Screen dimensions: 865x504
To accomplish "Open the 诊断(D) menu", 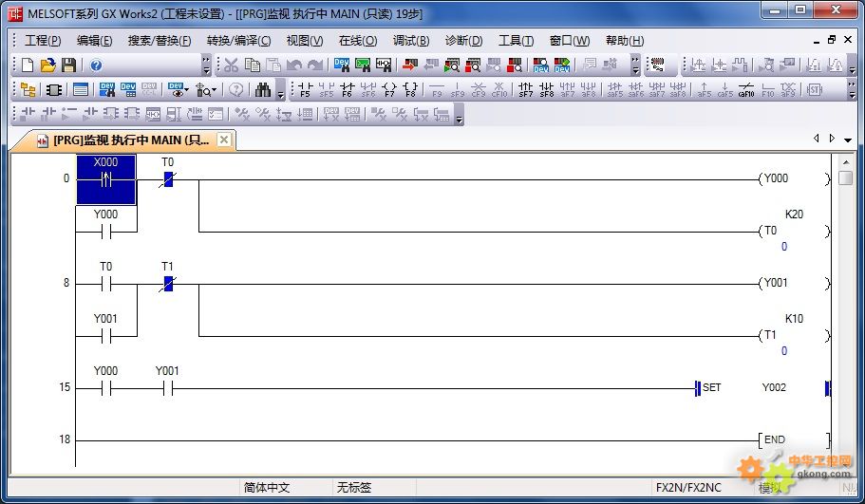I will [x=464, y=40].
